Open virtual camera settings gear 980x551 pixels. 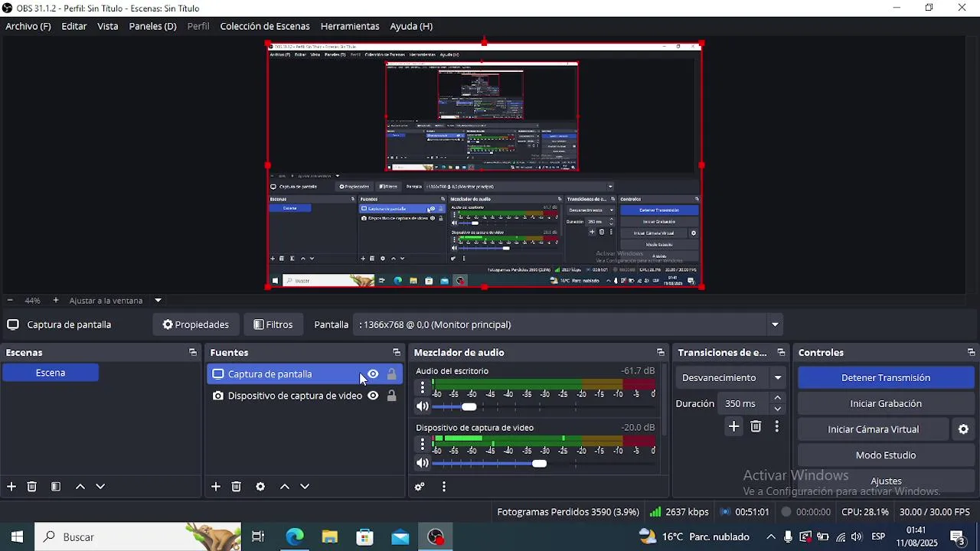(964, 429)
